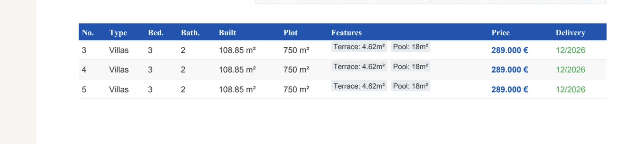Select the price in villa 5's row
Image resolution: width=644 pixels, height=144 pixels.
tap(509, 89)
